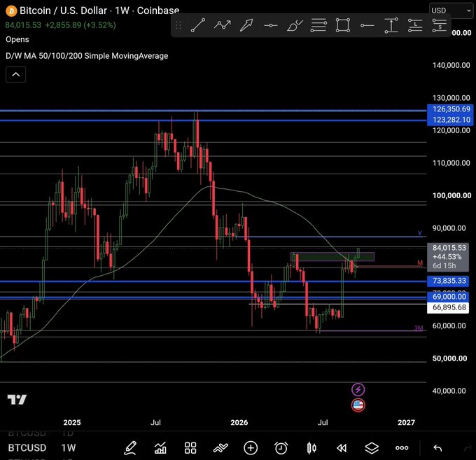Click the Opens indicator label
The width and height of the screenshot is (476, 460).
[17, 39]
